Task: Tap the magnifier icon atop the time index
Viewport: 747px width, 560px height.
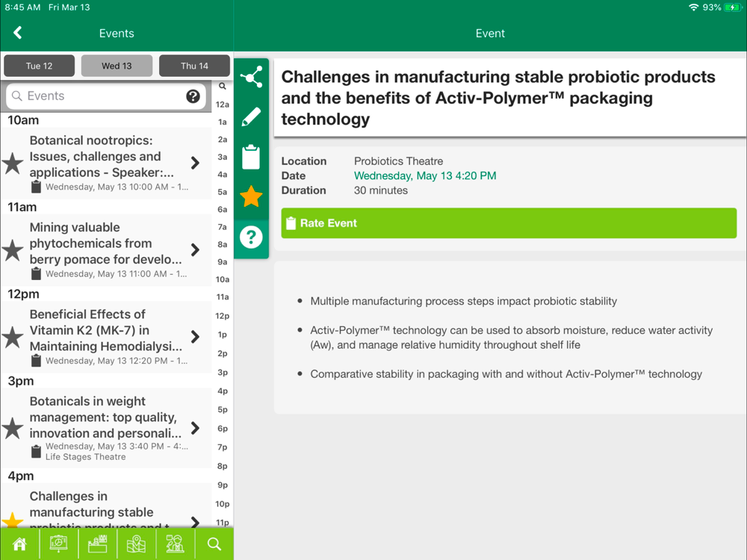Action: coord(223,86)
